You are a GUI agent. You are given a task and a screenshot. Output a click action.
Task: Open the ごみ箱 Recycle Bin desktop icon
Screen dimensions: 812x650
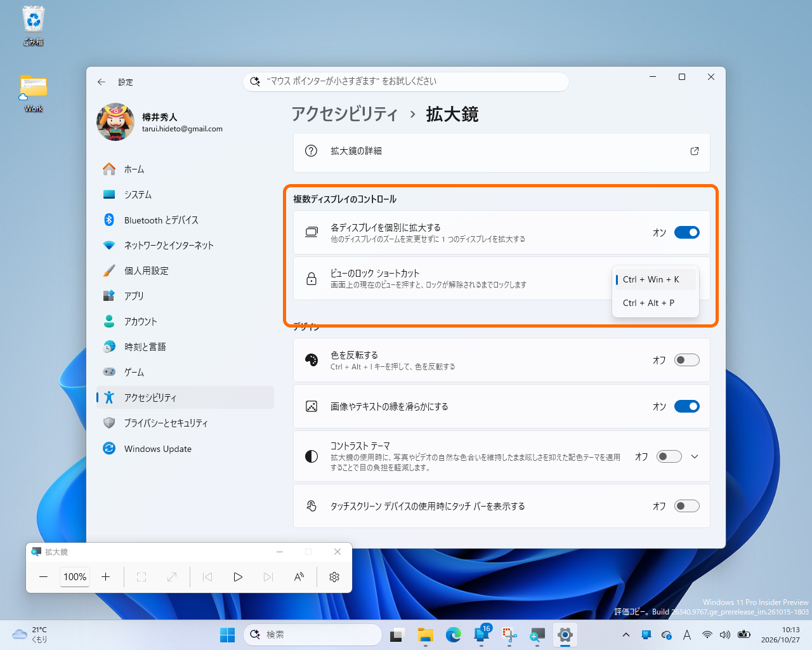(x=33, y=25)
